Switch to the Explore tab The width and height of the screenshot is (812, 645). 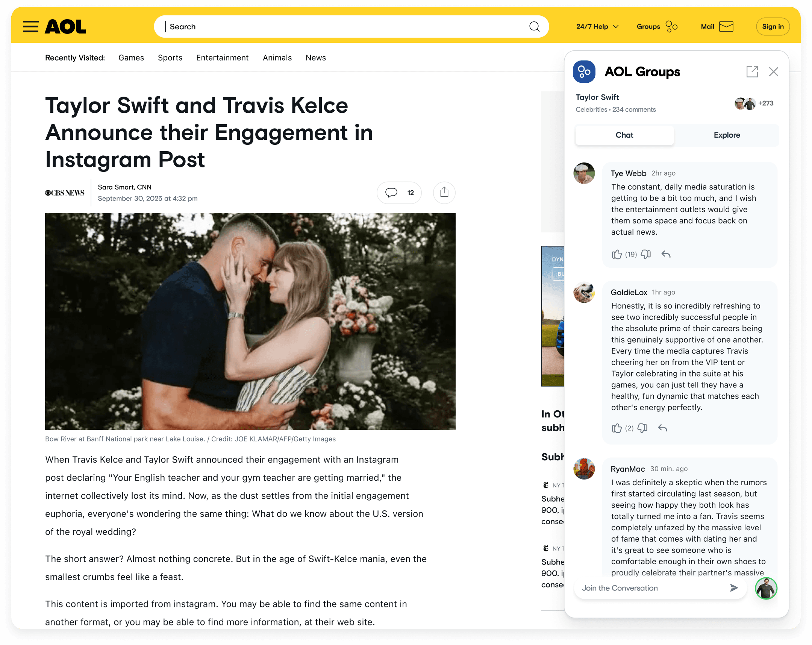(727, 135)
